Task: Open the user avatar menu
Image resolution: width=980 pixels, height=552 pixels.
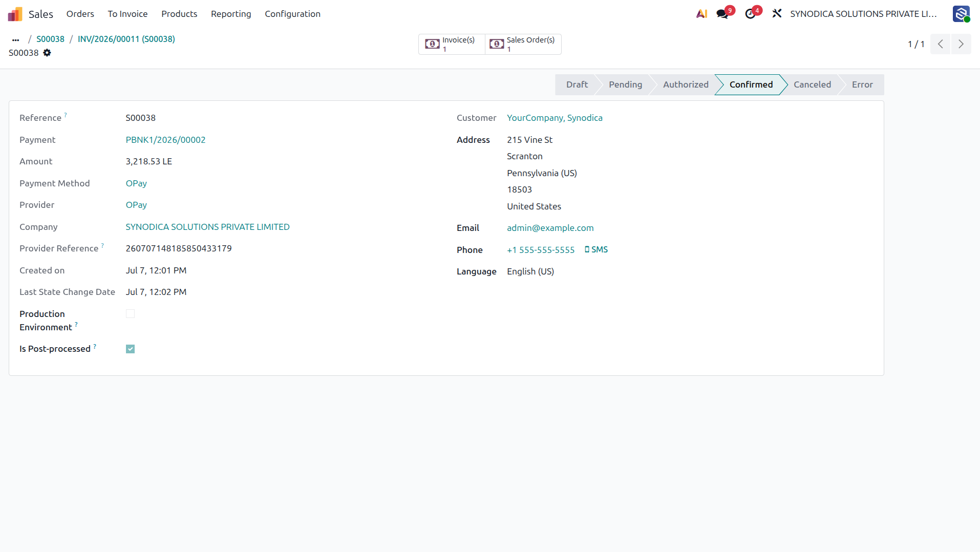Action: (x=961, y=14)
